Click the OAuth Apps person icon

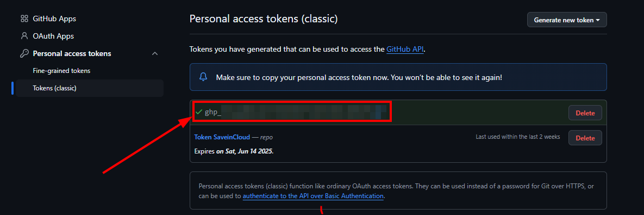coord(24,36)
